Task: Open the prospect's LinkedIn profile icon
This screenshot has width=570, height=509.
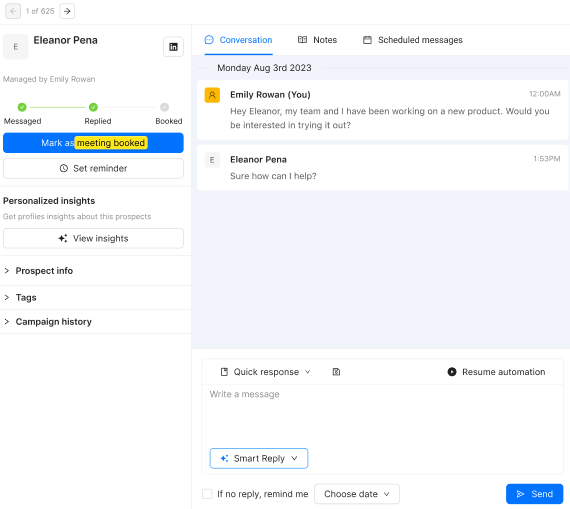Action: pyautogui.click(x=173, y=47)
